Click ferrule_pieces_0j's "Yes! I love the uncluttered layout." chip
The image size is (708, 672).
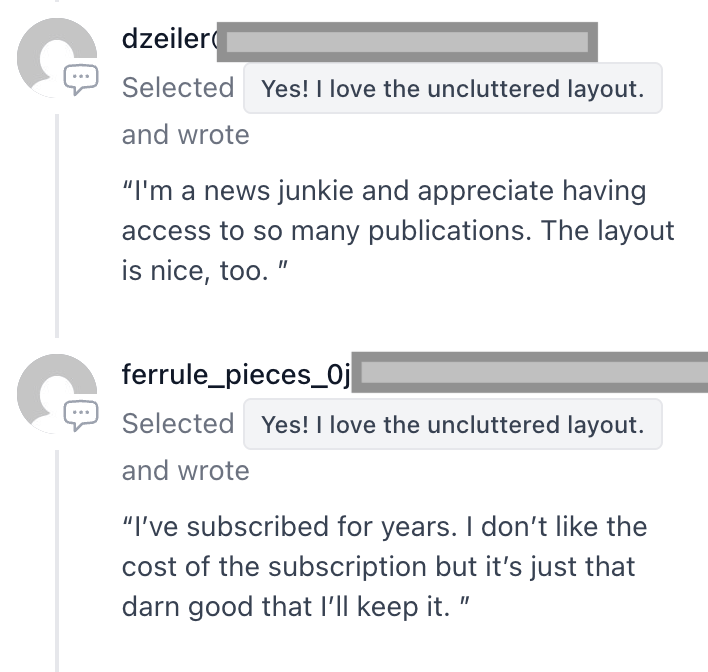point(452,424)
